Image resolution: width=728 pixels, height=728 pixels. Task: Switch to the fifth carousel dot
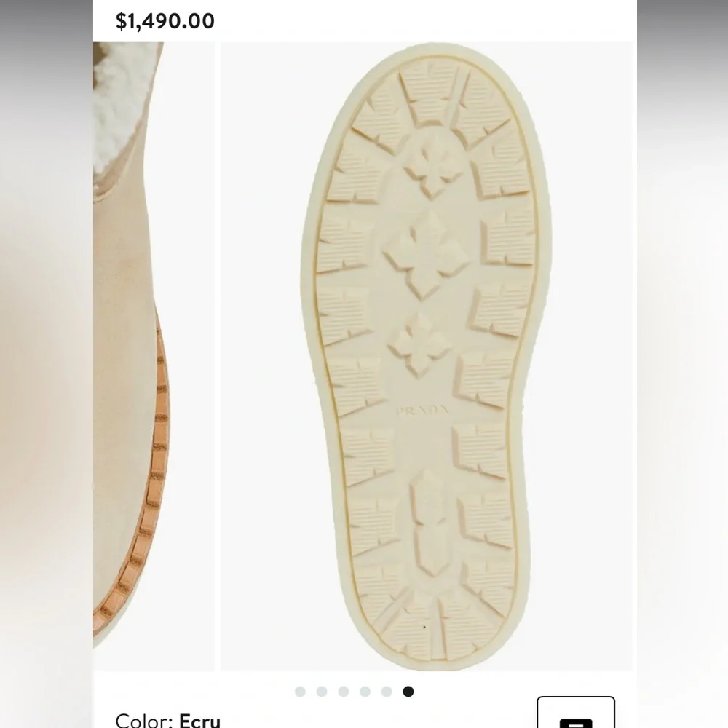[x=387, y=692]
